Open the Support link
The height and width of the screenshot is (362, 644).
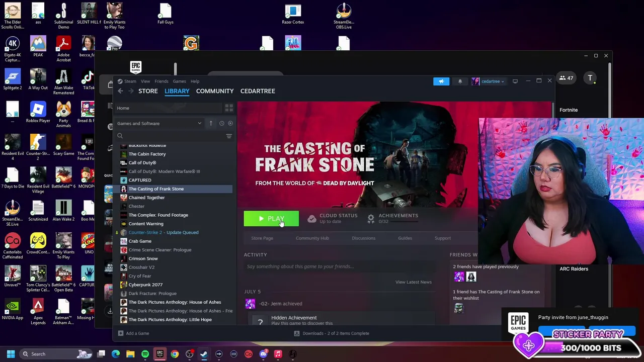coord(443,238)
